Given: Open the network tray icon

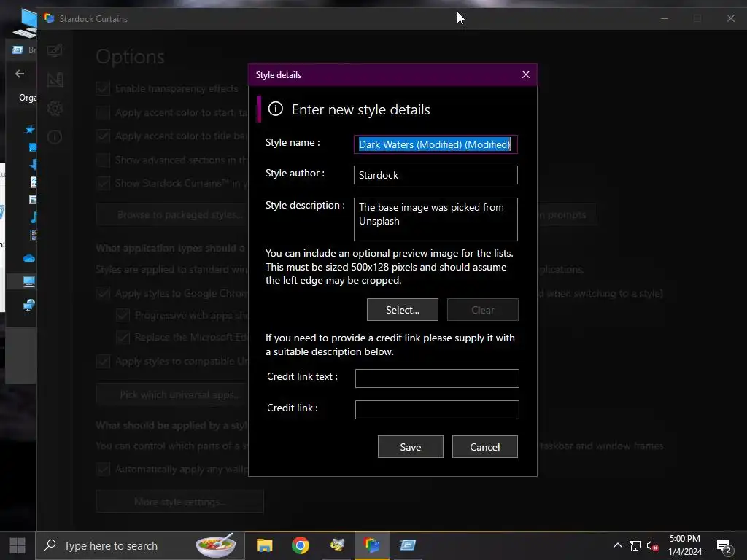Looking at the screenshot, I should (635, 545).
